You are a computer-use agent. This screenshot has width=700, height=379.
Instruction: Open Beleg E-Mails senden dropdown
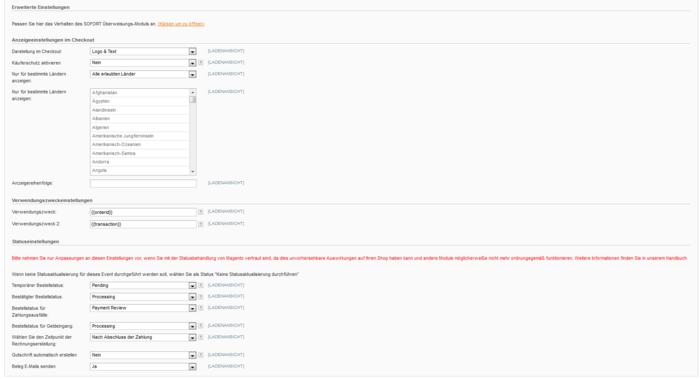click(x=143, y=367)
